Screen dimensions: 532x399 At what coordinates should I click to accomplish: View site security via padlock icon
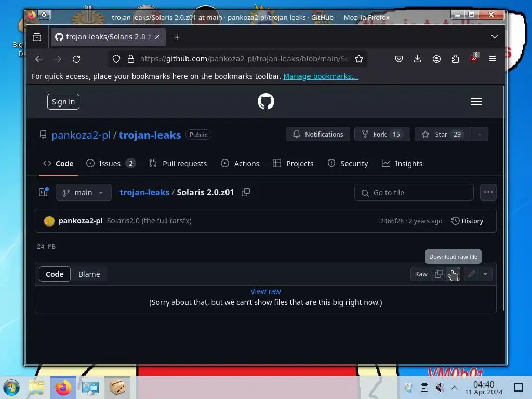(130, 59)
